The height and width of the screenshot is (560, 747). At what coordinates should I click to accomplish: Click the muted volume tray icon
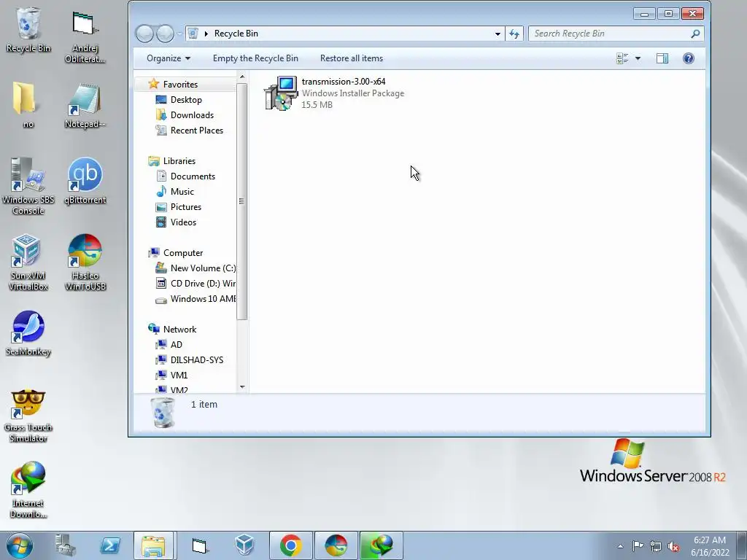[x=673, y=546]
